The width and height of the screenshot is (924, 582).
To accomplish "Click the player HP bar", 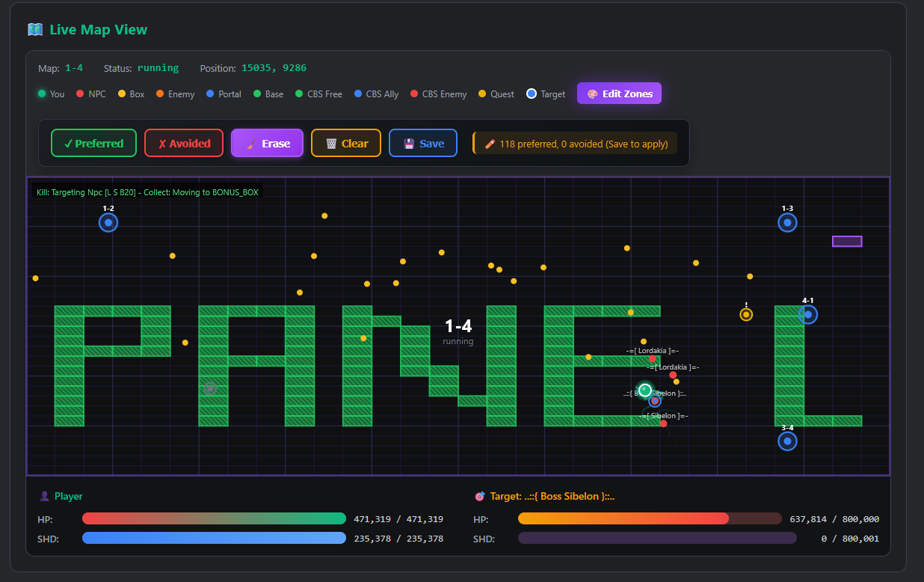I will point(214,518).
